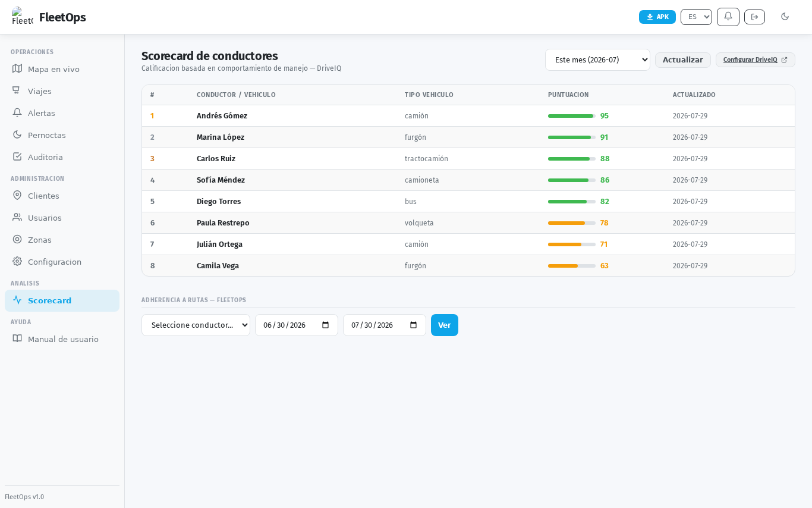This screenshot has width=812, height=508.
Task: Open the Alertas section
Action: (x=62, y=112)
